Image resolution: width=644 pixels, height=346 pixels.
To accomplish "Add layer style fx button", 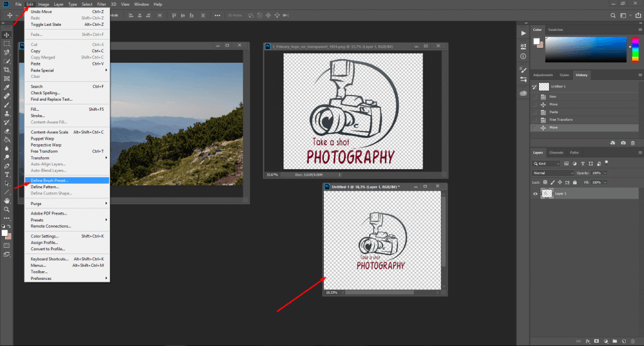I will click(588, 341).
